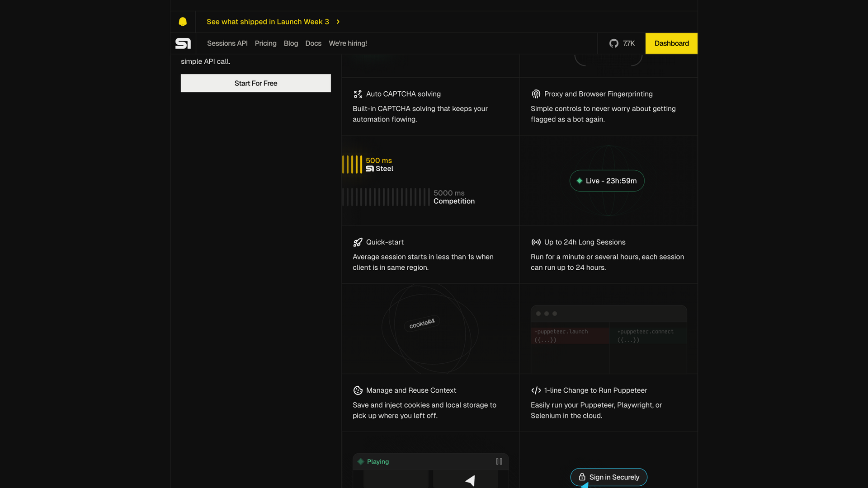Image resolution: width=868 pixels, height=488 pixels.
Task: Click the yellow bell notification icon
Action: pos(183,22)
